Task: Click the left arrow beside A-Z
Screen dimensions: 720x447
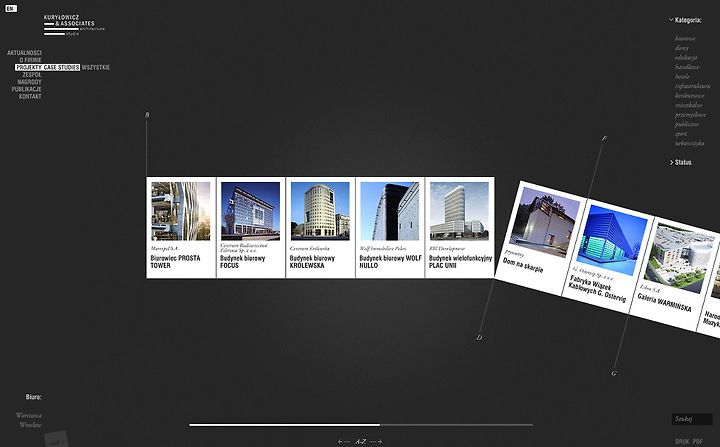Action: pos(343,441)
